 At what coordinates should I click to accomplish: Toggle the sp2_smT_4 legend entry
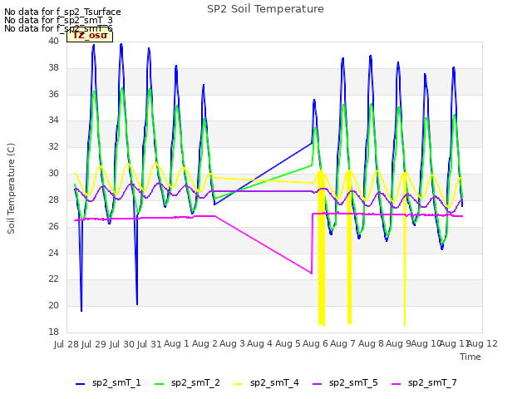click(x=266, y=383)
